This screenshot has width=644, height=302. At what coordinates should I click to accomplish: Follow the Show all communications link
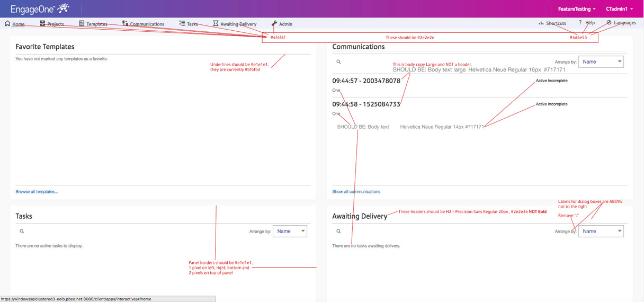click(x=356, y=192)
